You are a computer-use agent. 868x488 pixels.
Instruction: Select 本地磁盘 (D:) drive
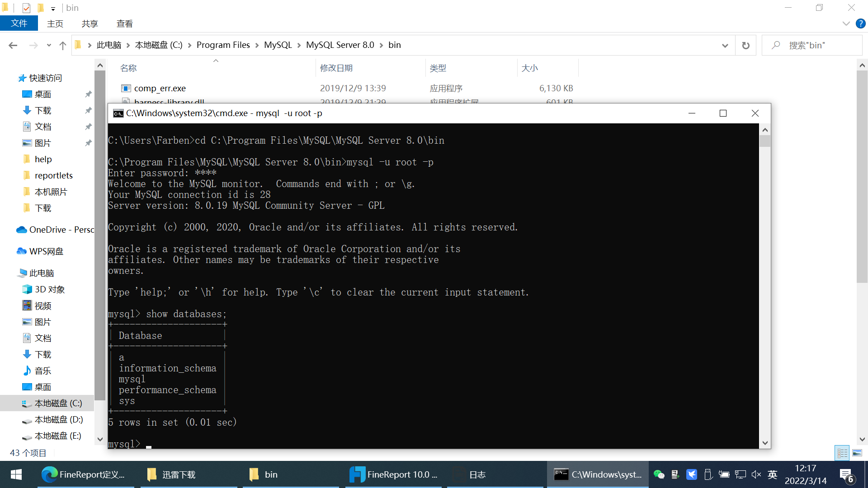pyautogui.click(x=59, y=419)
